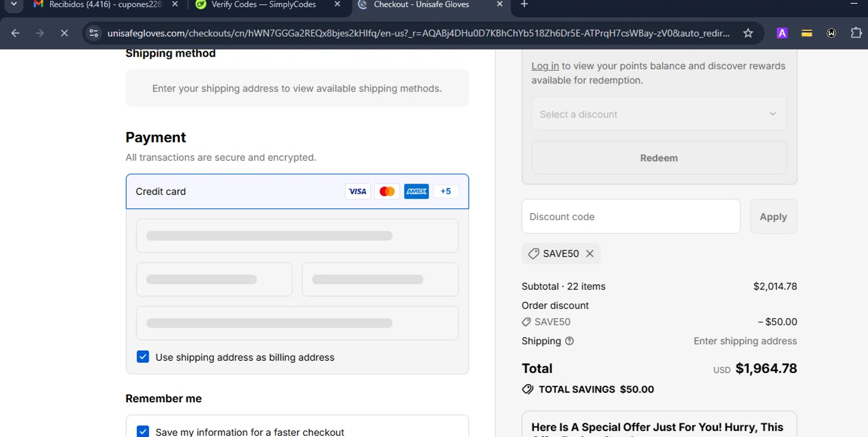Click the Visa card logo

point(358,192)
